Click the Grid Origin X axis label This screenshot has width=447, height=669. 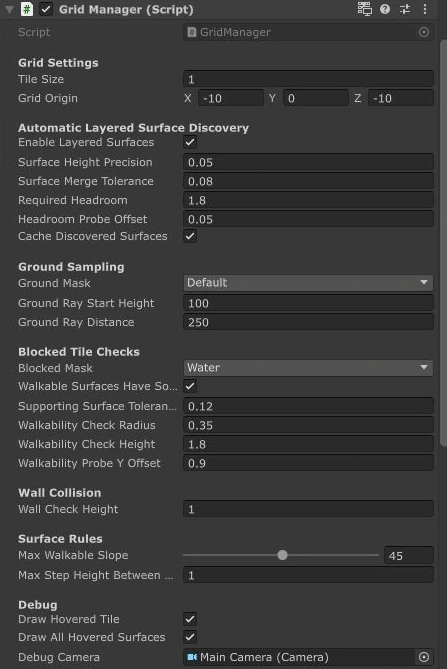188,99
